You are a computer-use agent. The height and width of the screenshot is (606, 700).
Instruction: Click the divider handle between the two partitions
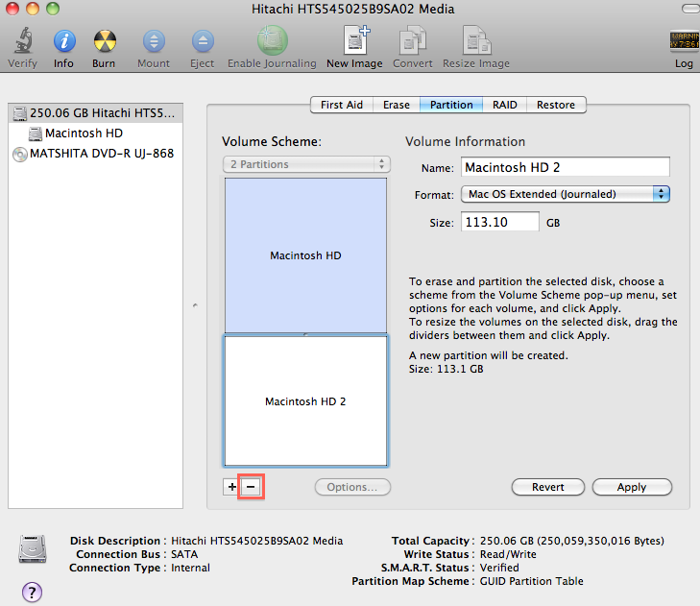(x=305, y=334)
